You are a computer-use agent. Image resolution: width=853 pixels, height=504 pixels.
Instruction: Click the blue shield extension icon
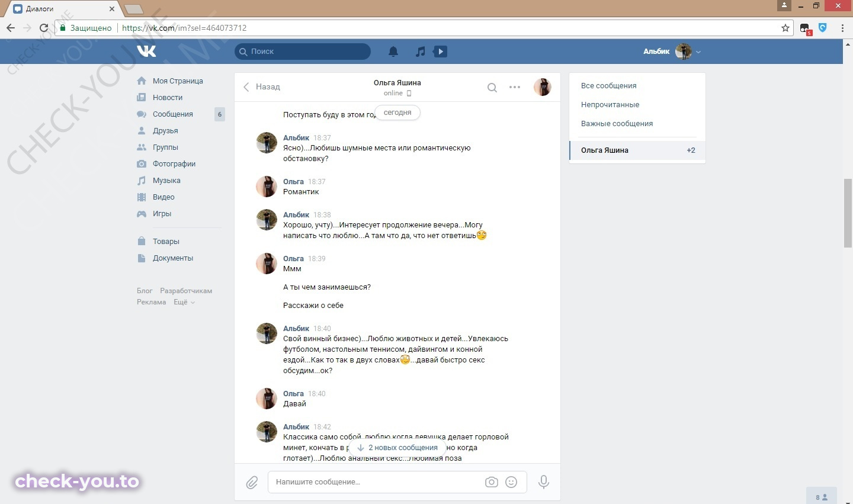pos(823,27)
